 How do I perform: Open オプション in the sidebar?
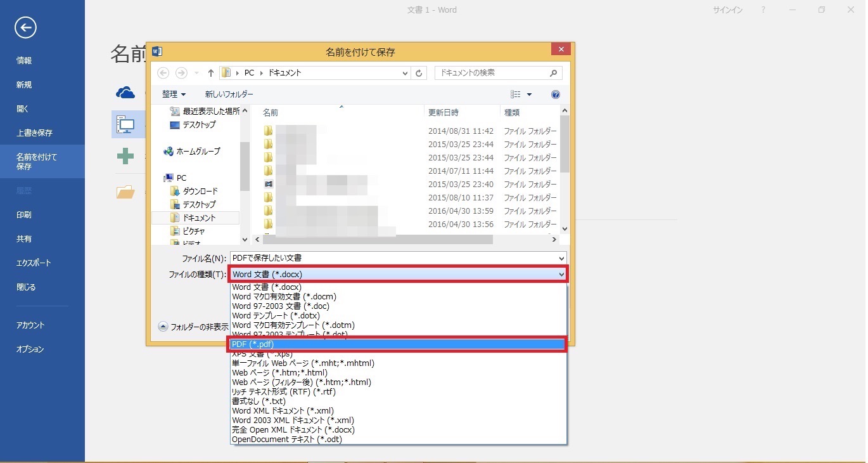pyautogui.click(x=30, y=349)
